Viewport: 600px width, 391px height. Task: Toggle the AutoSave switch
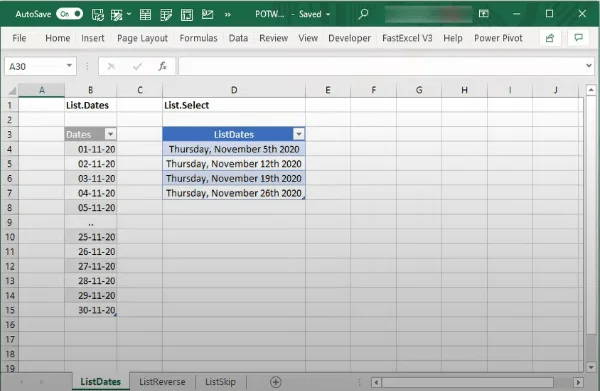point(69,14)
